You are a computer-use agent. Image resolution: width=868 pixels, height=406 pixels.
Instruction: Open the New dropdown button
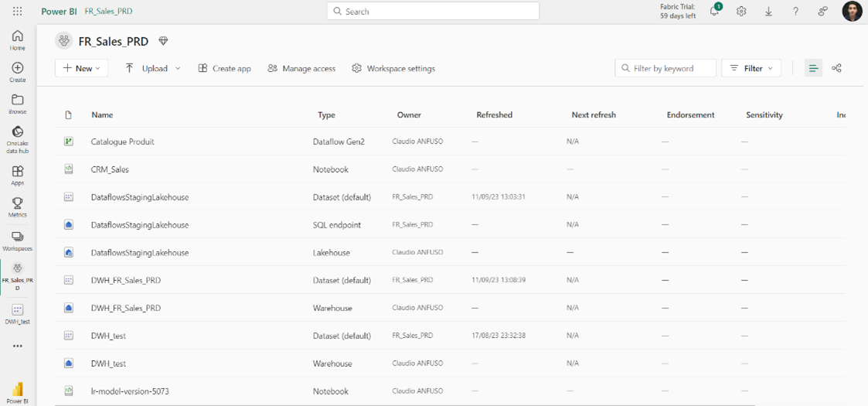(81, 68)
